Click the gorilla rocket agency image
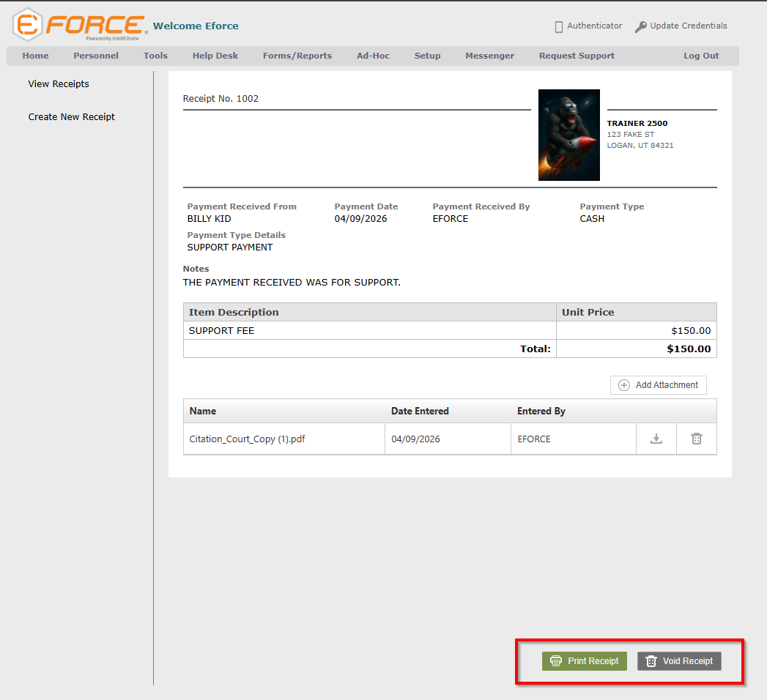Screen dimensions: 767x700 568,135
